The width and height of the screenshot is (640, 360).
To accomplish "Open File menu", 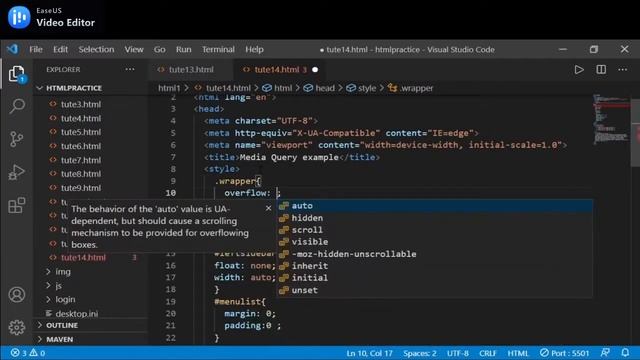I will (x=36, y=49).
